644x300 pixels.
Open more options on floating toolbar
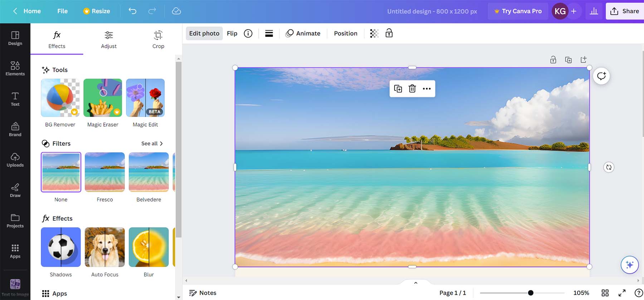(426, 89)
